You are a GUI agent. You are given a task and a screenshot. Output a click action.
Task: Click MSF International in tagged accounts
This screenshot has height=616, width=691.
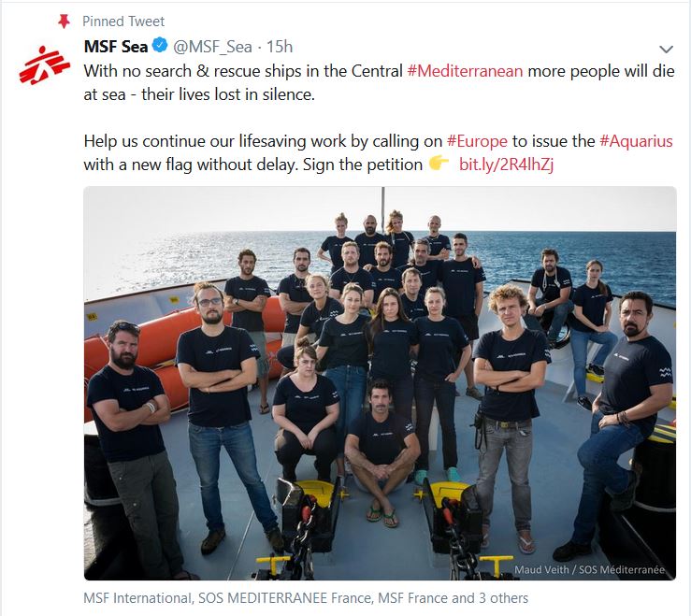click(138, 598)
